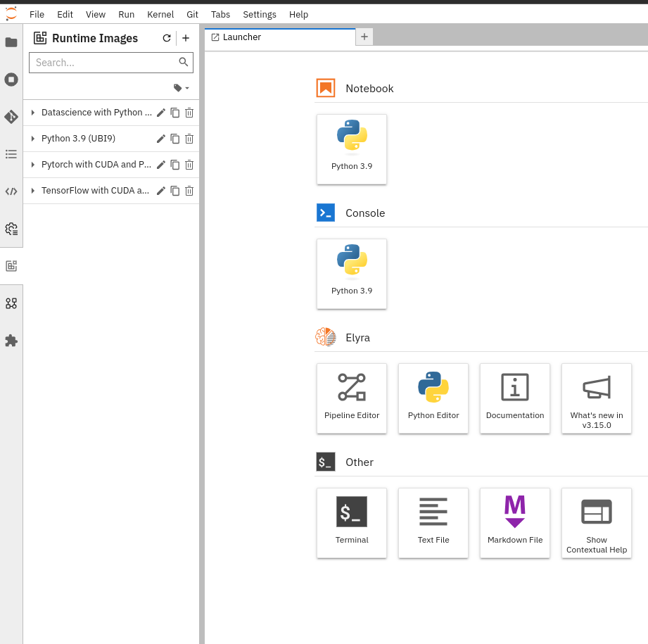Open the File Browser sidebar icon
Image resolution: width=648 pixels, height=644 pixels.
tap(11, 42)
